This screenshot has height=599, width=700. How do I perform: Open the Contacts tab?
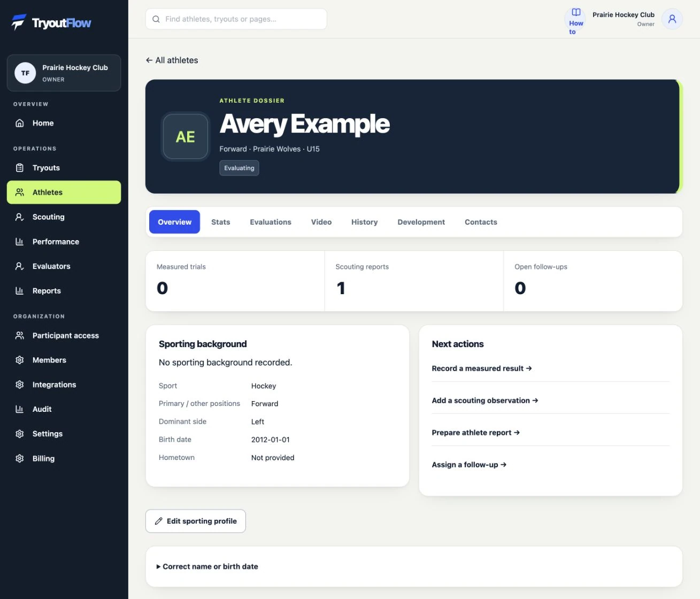coord(481,222)
